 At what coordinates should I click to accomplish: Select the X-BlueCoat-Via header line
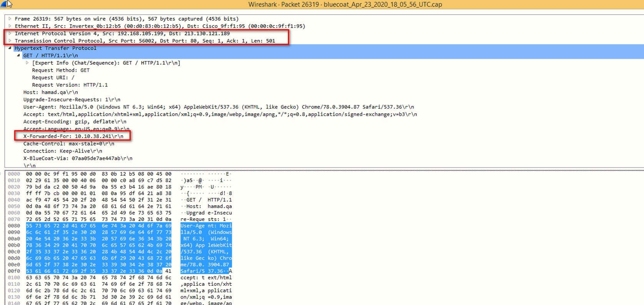[78, 158]
